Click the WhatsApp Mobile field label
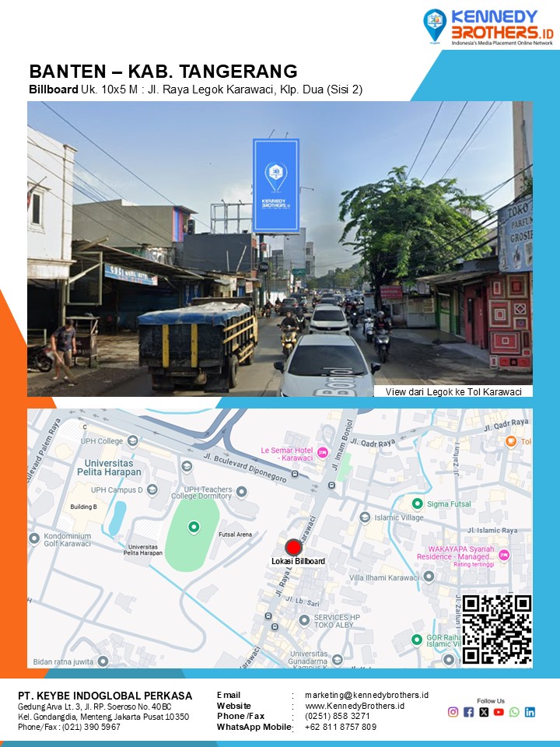 pos(254,727)
